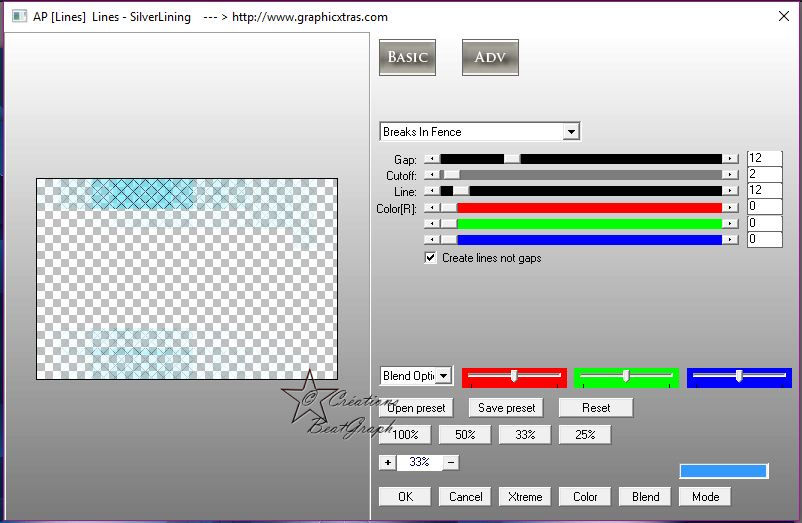Click the green color value field
The height and width of the screenshot is (523, 802).
click(x=764, y=223)
